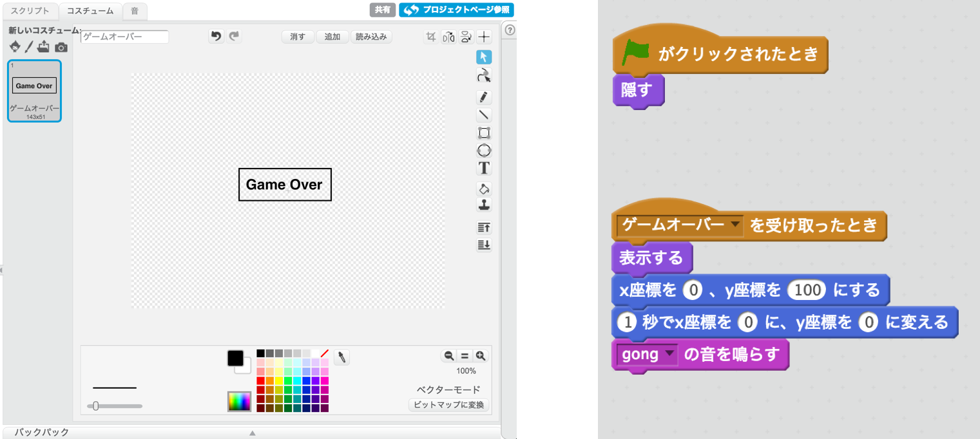Click the paint new costume brush icon
This screenshot has width=980, height=439.
pyautogui.click(x=29, y=47)
